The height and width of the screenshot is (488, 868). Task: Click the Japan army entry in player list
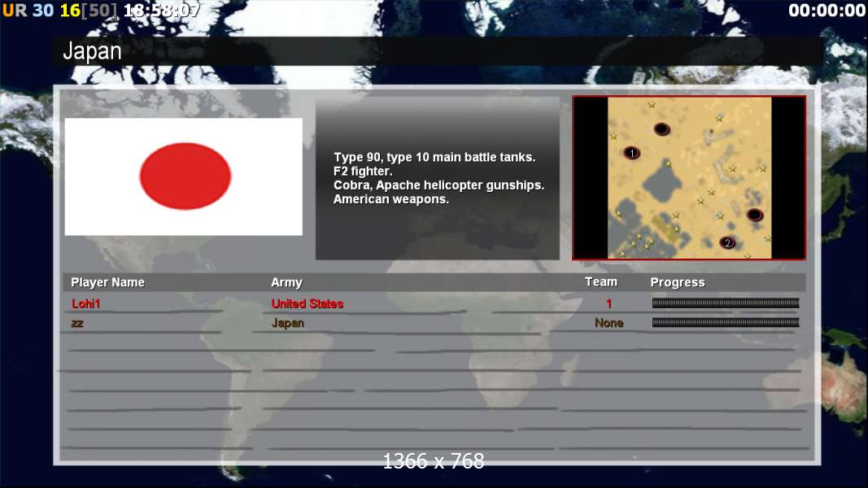coord(287,323)
